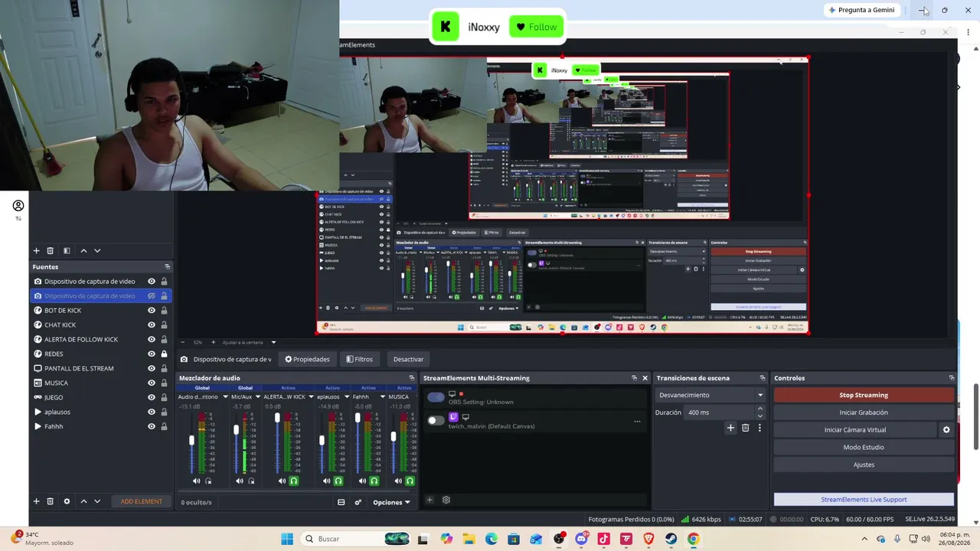
Task: Click the Desactivar button
Action: 408,359
